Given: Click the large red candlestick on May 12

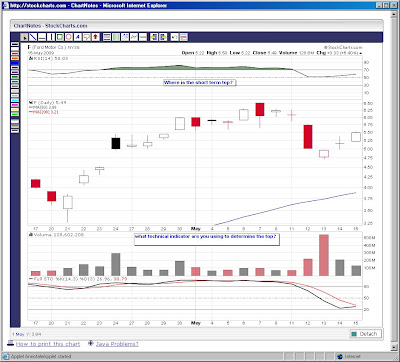Looking at the screenshot, I should tap(308, 137).
